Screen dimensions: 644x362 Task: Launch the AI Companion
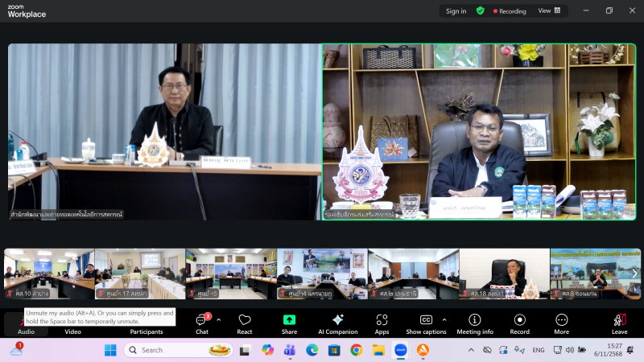[x=337, y=323]
